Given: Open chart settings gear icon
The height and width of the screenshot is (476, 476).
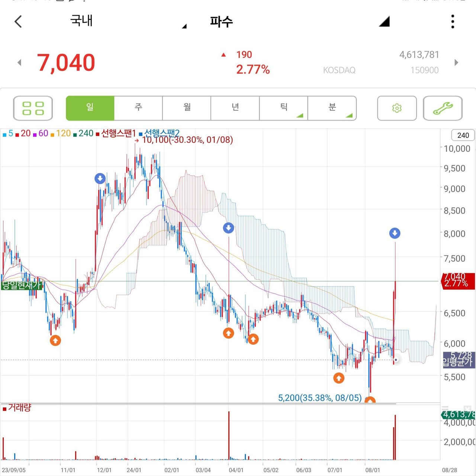Looking at the screenshot, I should point(397,108).
